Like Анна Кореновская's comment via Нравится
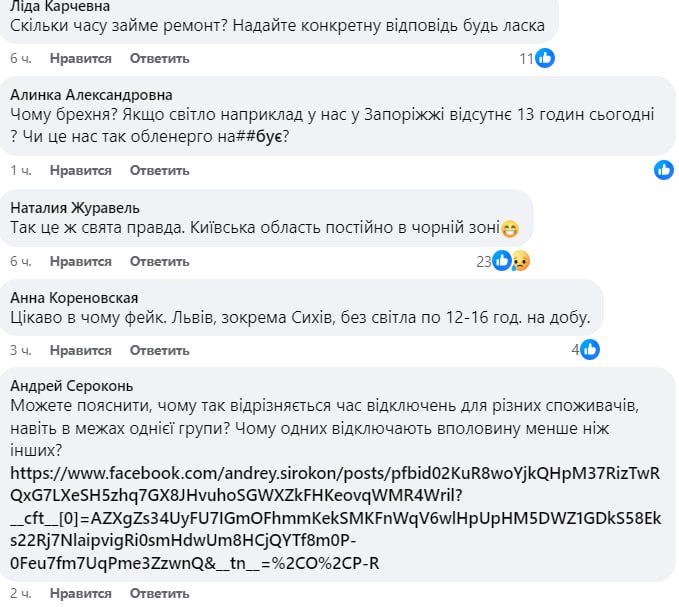The height and width of the screenshot is (607, 679). [80, 351]
